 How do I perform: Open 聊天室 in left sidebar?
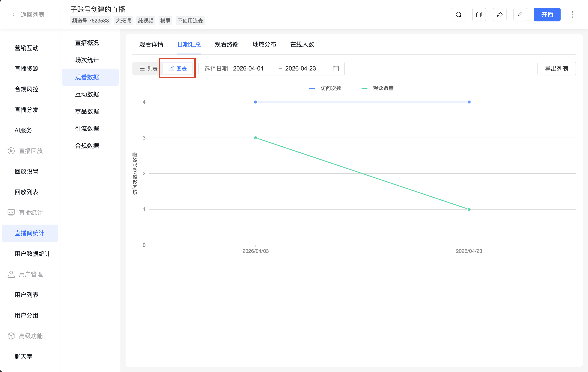tap(30, 357)
